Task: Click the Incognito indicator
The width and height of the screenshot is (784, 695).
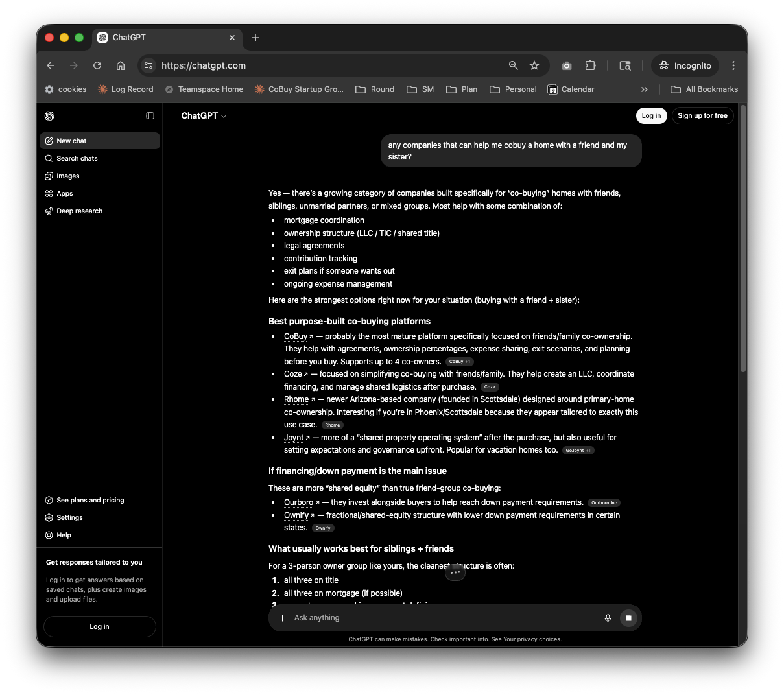Action: tap(685, 65)
